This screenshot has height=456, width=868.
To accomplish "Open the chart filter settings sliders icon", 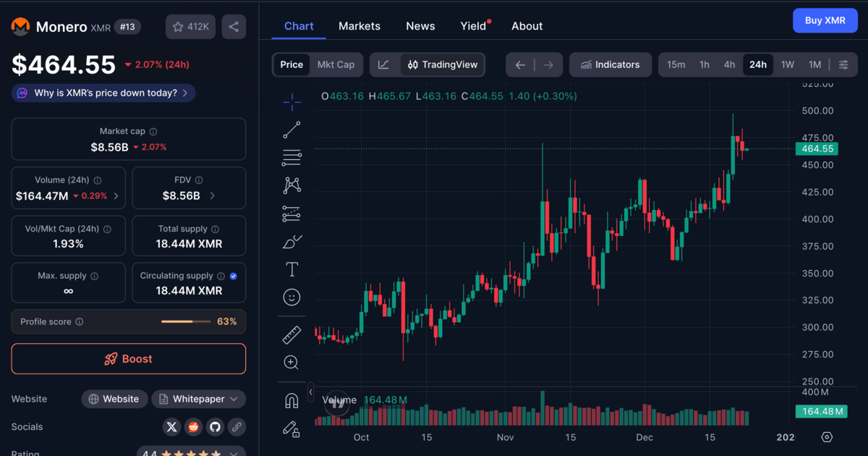I will click(843, 64).
